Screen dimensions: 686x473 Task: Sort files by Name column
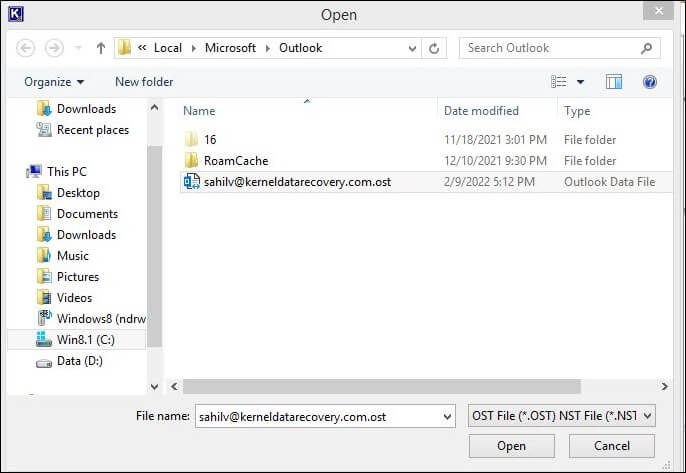[x=199, y=111]
